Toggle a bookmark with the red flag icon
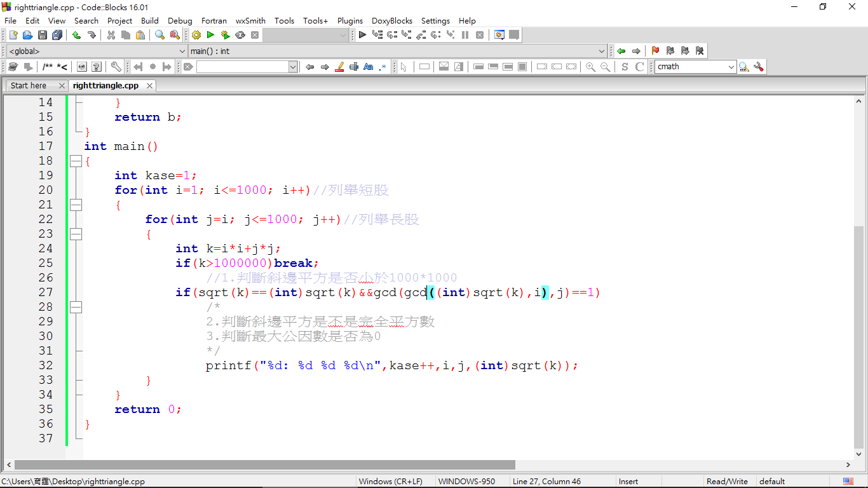The height and width of the screenshot is (488, 868). click(655, 51)
